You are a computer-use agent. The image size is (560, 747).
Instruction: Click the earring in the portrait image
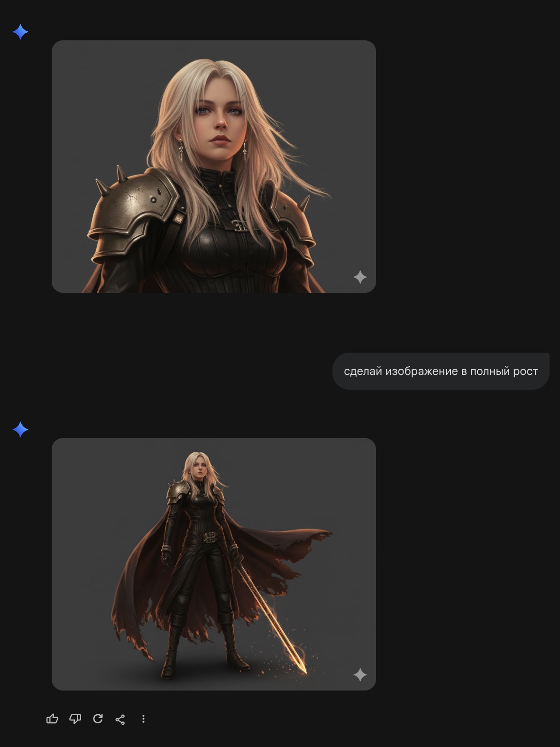pos(181,151)
